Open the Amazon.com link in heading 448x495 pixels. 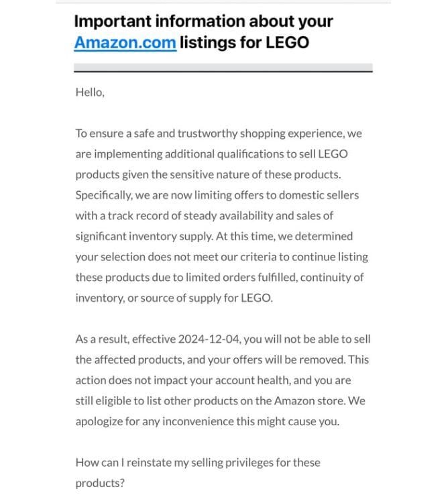(x=125, y=43)
